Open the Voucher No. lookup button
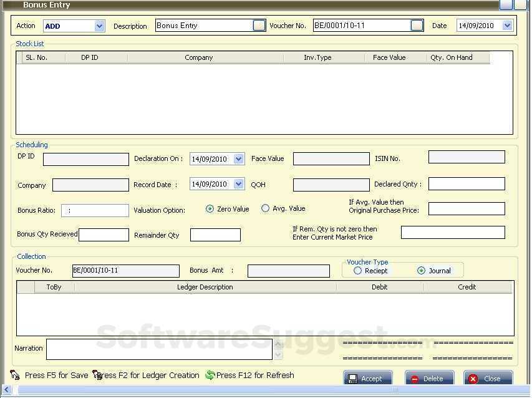532x398 pixels. [x=418, y=26]
